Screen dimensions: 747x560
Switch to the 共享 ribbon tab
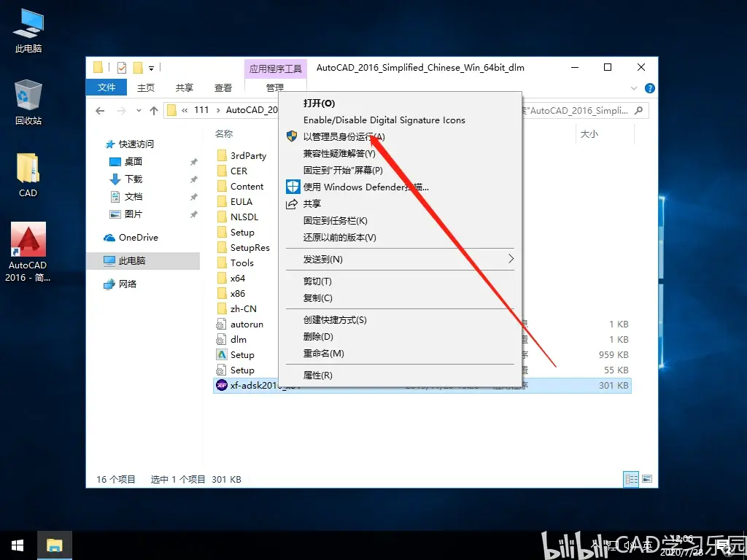[185, 87]
